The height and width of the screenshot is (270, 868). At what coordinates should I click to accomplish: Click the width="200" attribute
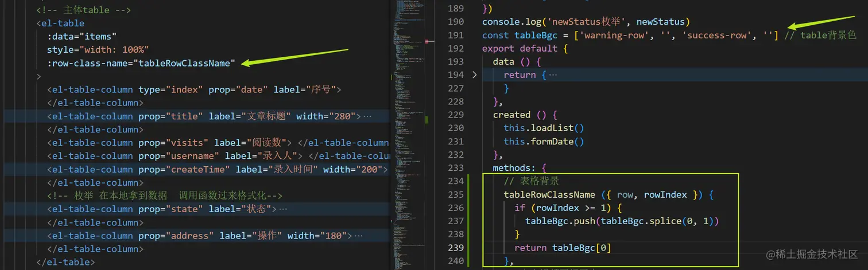pos(352,169)
